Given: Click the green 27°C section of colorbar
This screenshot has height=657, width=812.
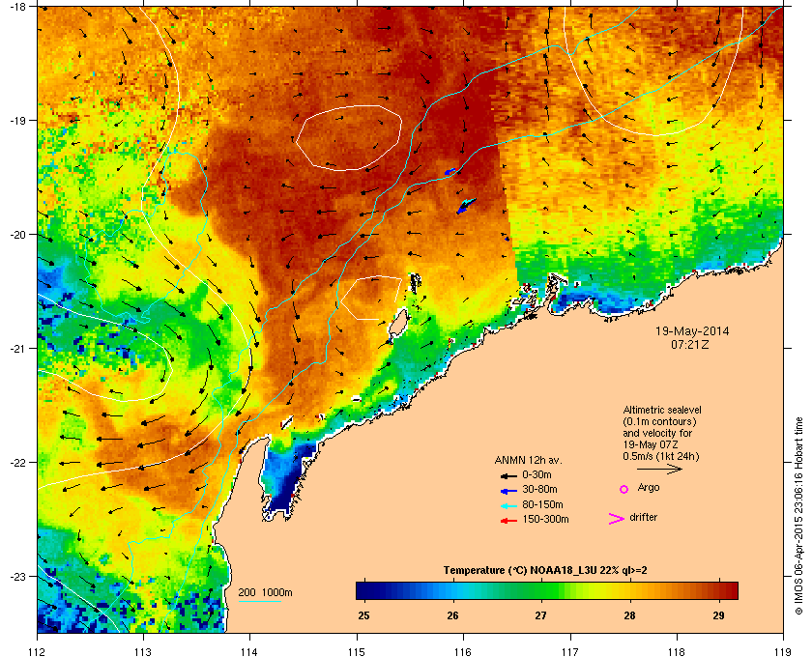Looking at the screenshot, I should tap(541, 590).
